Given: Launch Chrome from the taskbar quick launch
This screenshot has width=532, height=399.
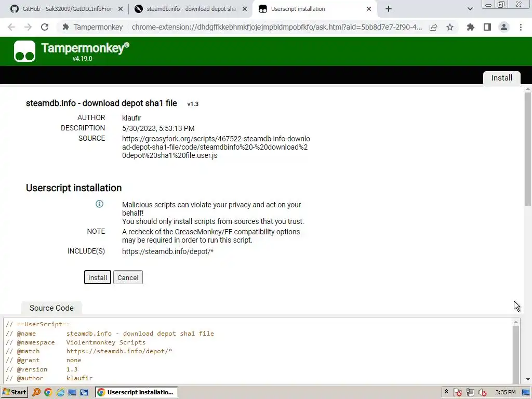Looking at the screenshot, I should click(48, 393).
